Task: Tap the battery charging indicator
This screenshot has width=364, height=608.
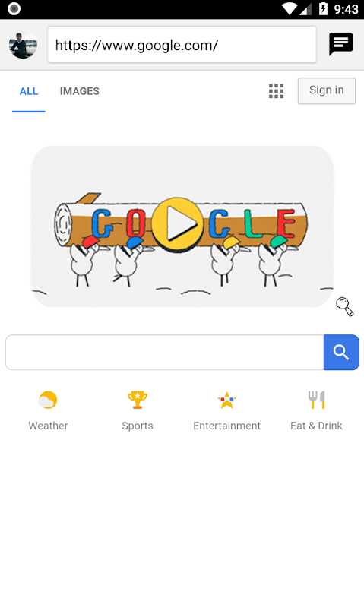Action: [x=323, y=8]
